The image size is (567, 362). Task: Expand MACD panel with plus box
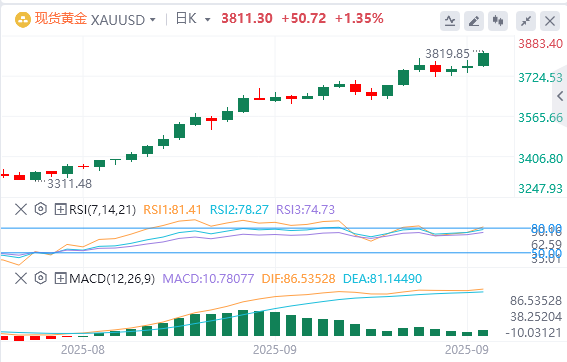coord(60,278)
